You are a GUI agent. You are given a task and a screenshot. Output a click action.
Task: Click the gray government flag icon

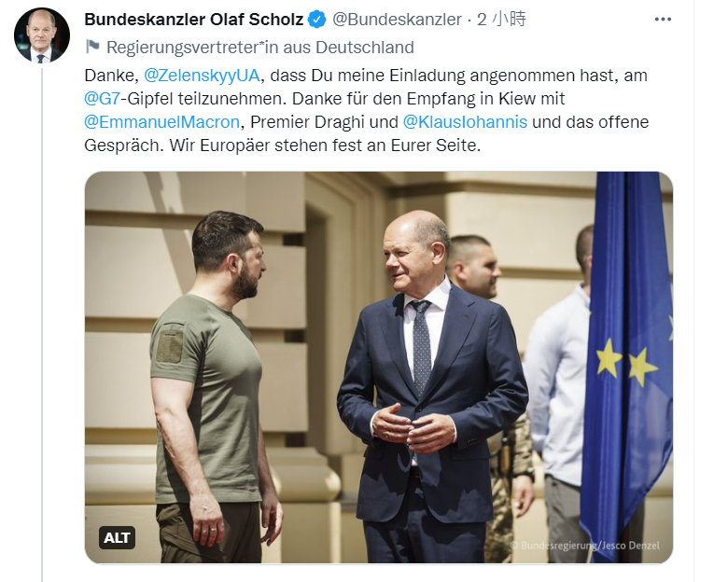point(92,47)
